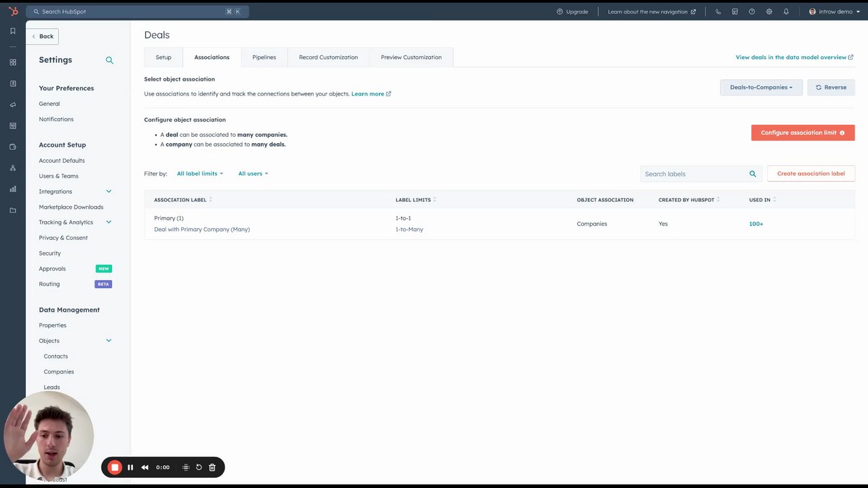
Task: Open the Deals-to-Companies dropdown
Action: point(762,87)
